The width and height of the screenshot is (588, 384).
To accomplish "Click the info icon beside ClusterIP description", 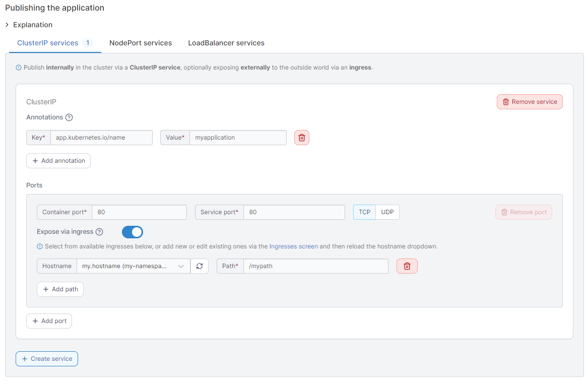I will [x=19, y=68].
